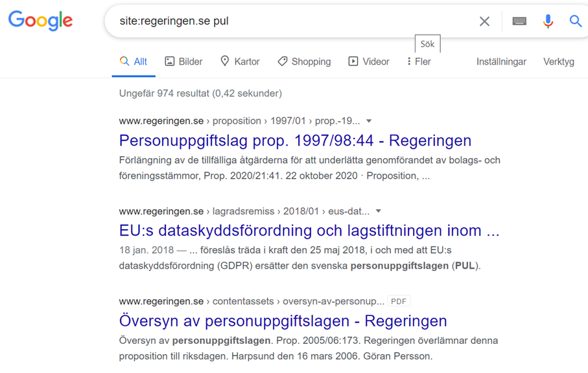This screenshot has width=588, height=373.
Task: Open the Videor tab
Action: coord(369,62)
